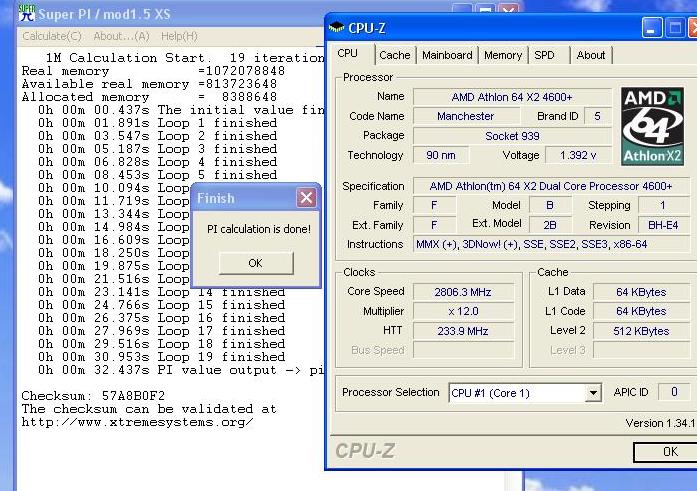Confirm the PI calculation done dialog with OK
Image resolution: width=697 pixels, height=491 pixels.
pyautogui.click(x=256, y=263)
